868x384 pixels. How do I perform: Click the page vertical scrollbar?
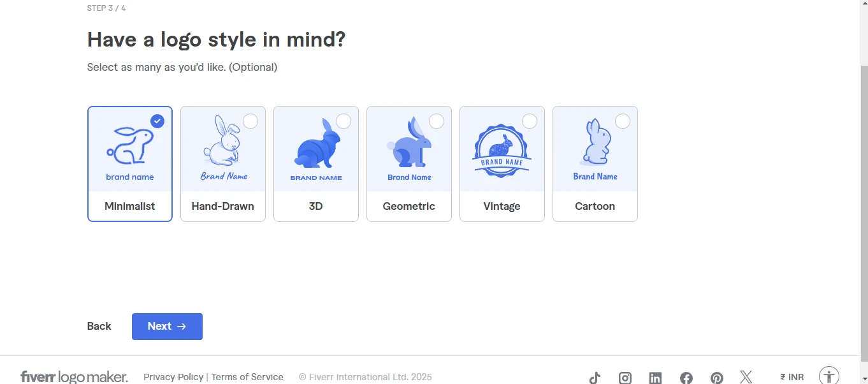864,191
